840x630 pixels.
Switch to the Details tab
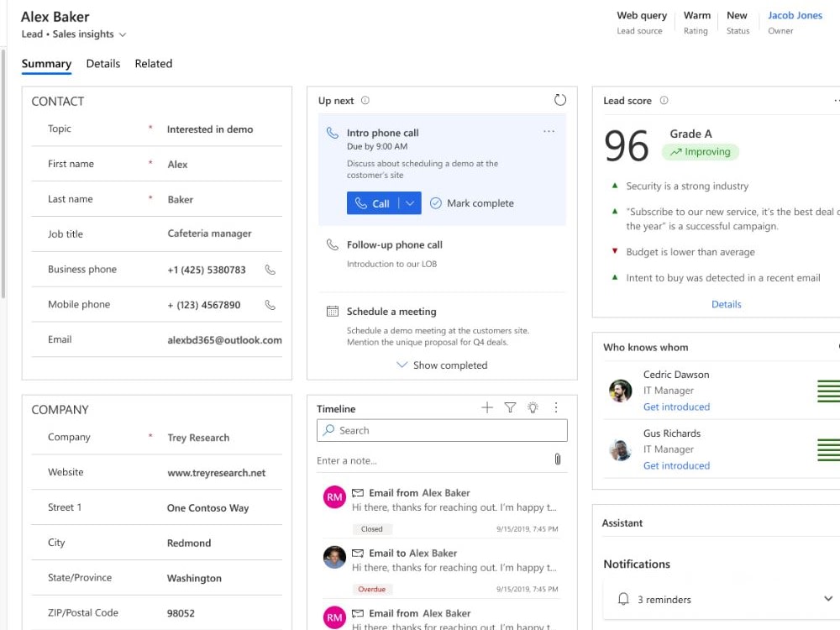102,63
